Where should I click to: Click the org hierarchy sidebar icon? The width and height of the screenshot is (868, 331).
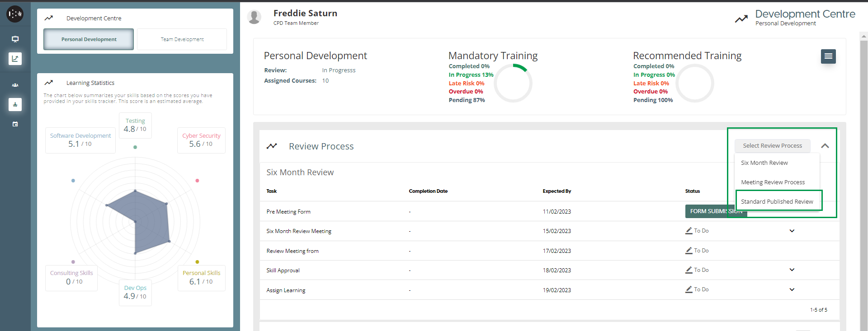[x=15, y=105]
